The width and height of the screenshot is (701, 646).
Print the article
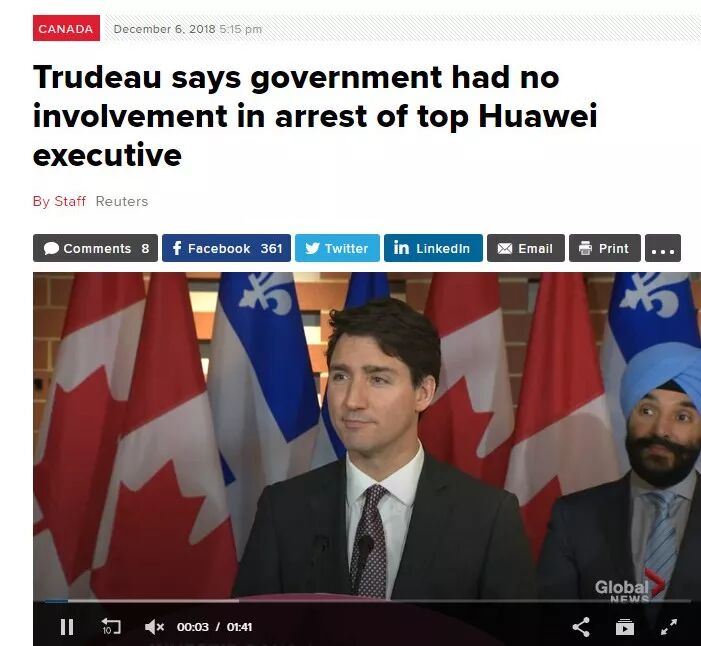(605, 248)
